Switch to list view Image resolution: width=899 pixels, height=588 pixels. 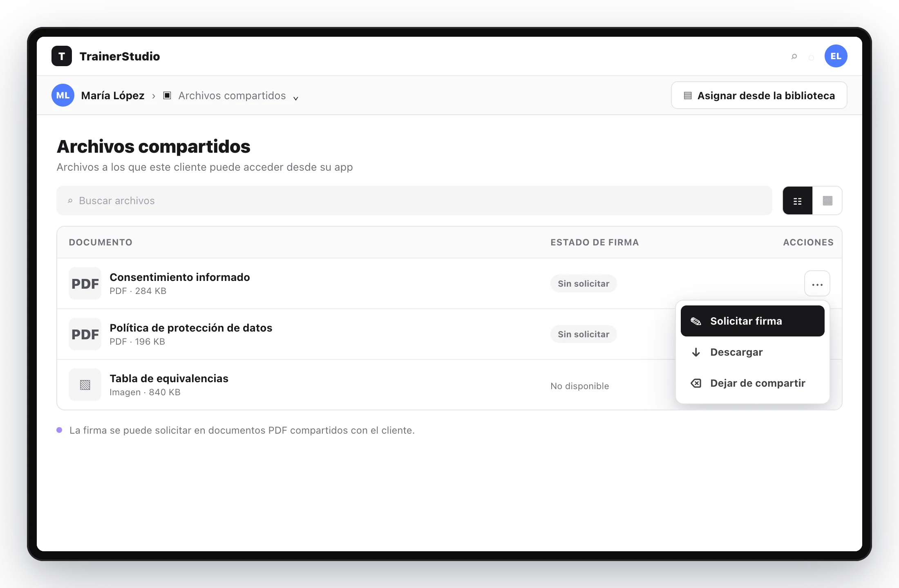point(798,201)
